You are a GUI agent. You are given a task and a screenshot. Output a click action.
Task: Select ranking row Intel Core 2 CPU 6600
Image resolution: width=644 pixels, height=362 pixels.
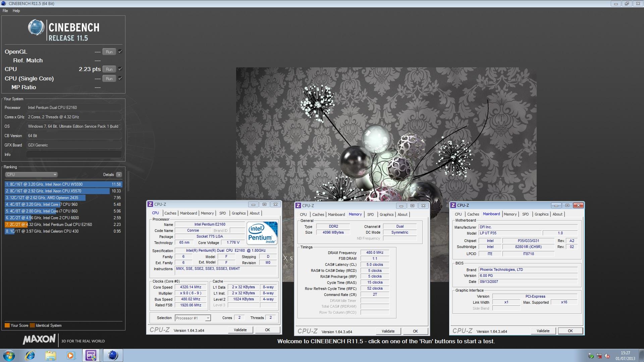(x=63, y=218)
